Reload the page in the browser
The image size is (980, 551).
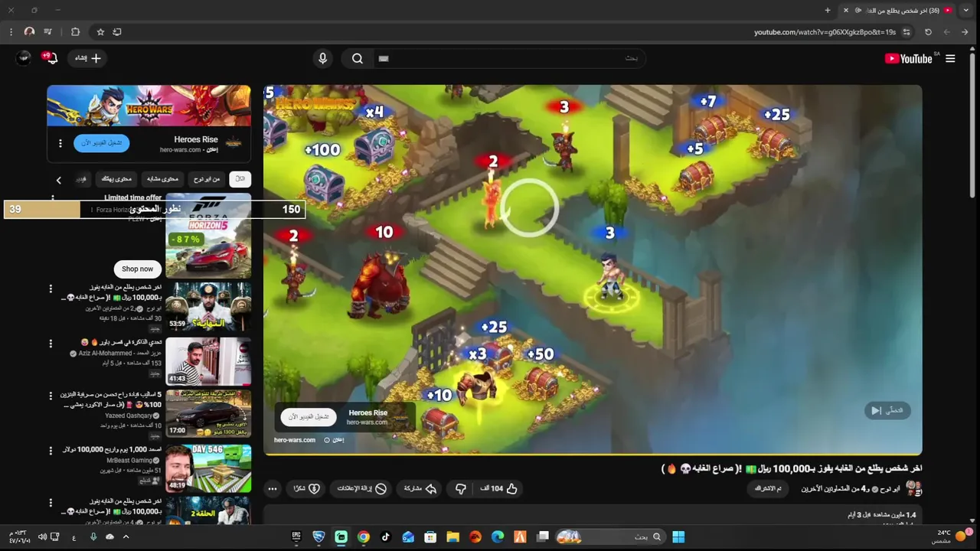pyautogui.click(x=928, y=32)
